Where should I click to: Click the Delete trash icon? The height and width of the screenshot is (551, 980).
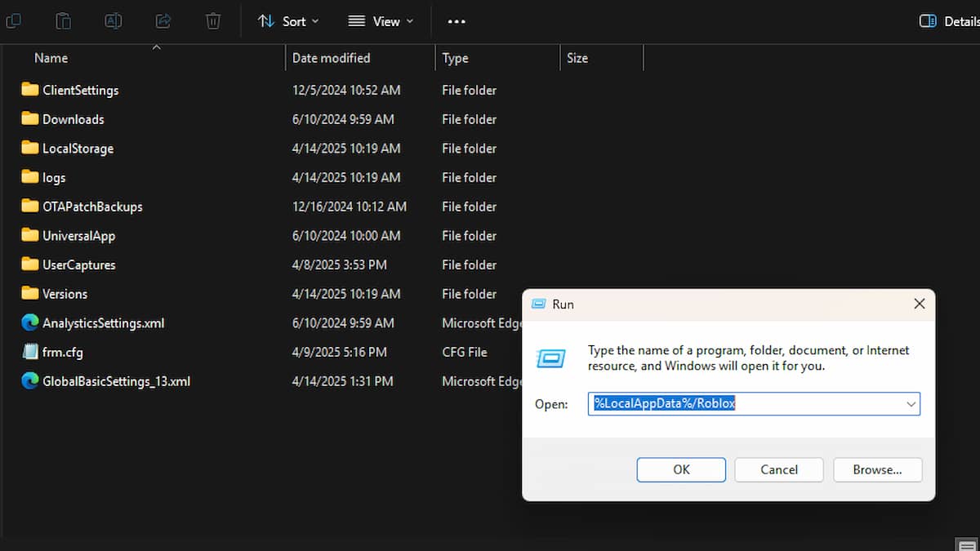tap(212, 21)
